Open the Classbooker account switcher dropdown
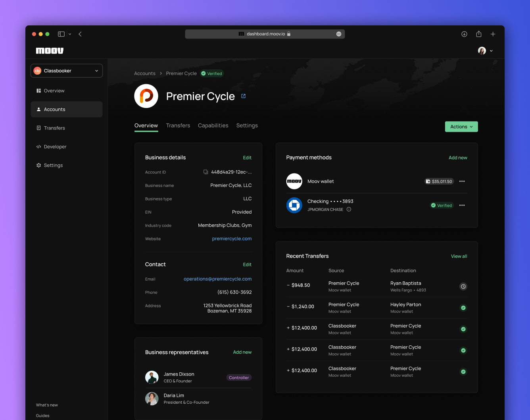The image size is (530, 420). 67,71
